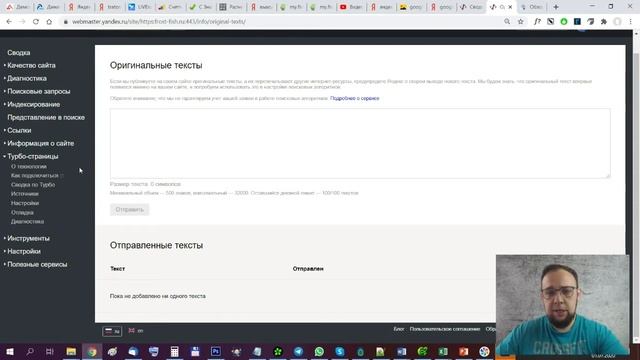Open Диагностика under Турбо-страницы
640x360 pixels.
click(27, 222)
